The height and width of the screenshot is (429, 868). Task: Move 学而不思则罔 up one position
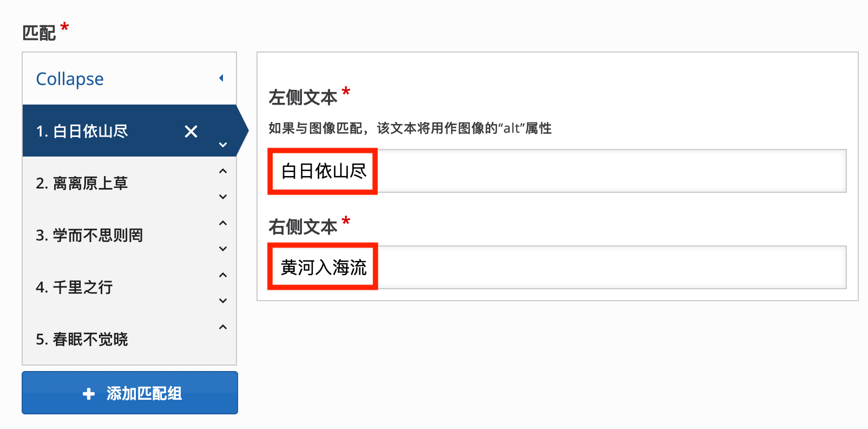point(222,223)
